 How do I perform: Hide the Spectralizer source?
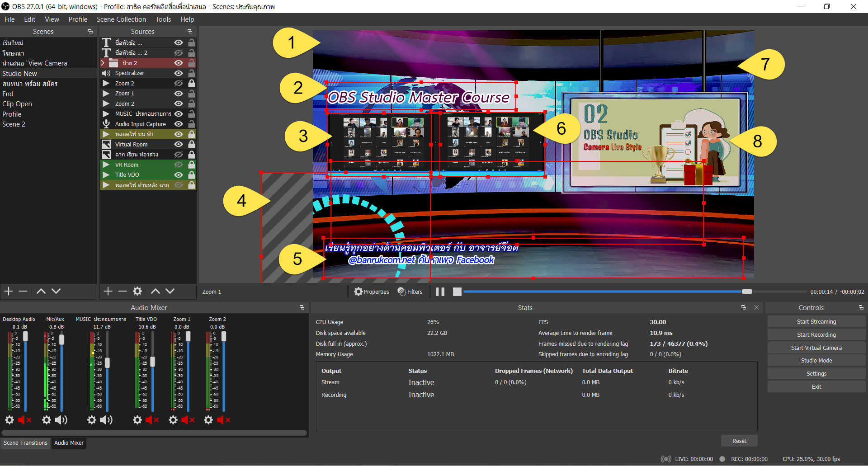[179, 73]
